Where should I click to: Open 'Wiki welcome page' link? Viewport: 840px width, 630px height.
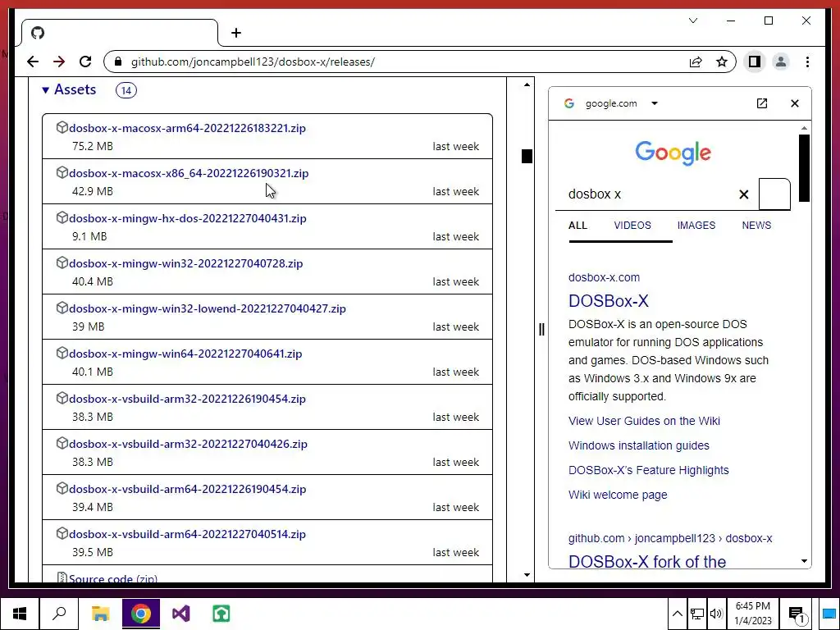[x=618, y=495]
